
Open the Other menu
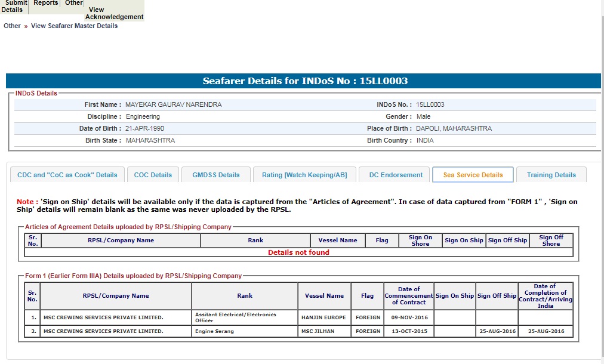pos(74,4)
